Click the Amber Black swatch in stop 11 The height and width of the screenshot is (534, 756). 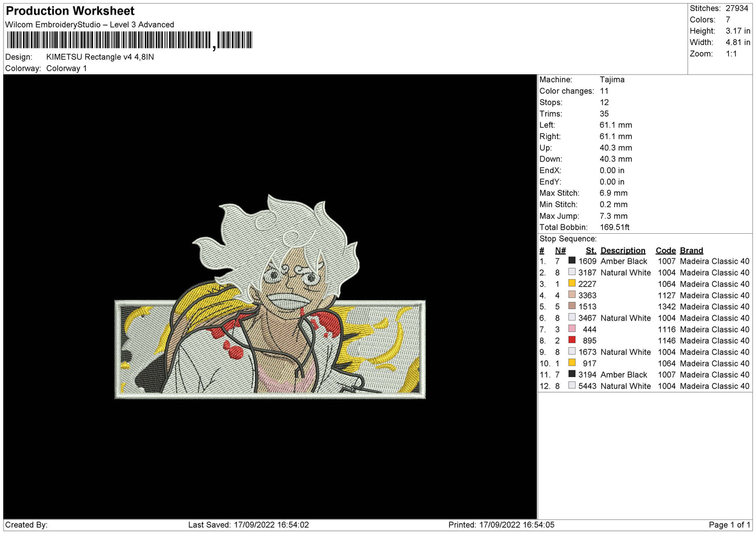tap(572, 374)
